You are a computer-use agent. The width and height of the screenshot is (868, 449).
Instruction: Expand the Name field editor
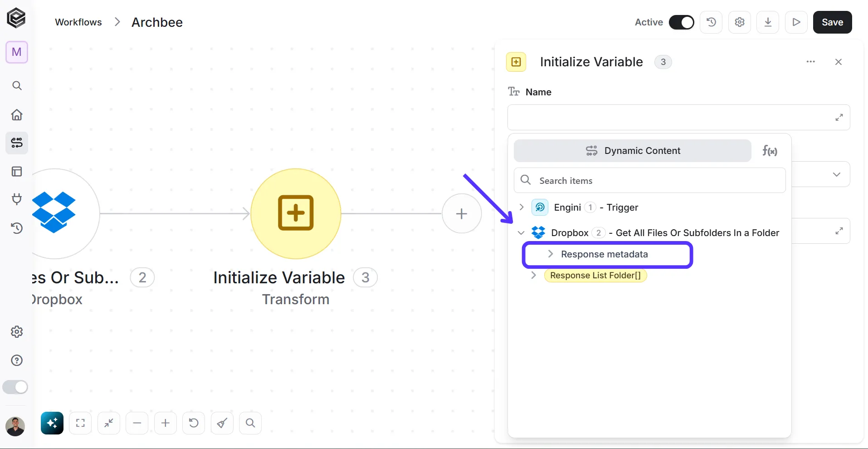(x=839, y=118)
